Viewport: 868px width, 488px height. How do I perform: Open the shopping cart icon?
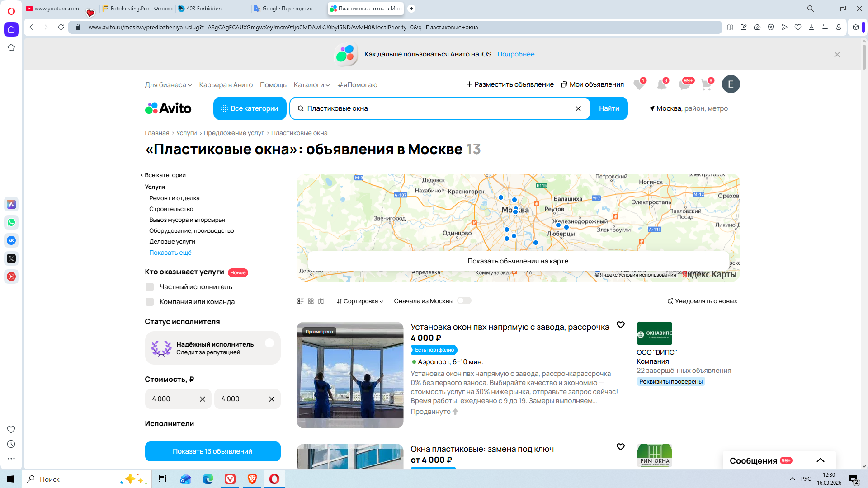pos(706,84)
